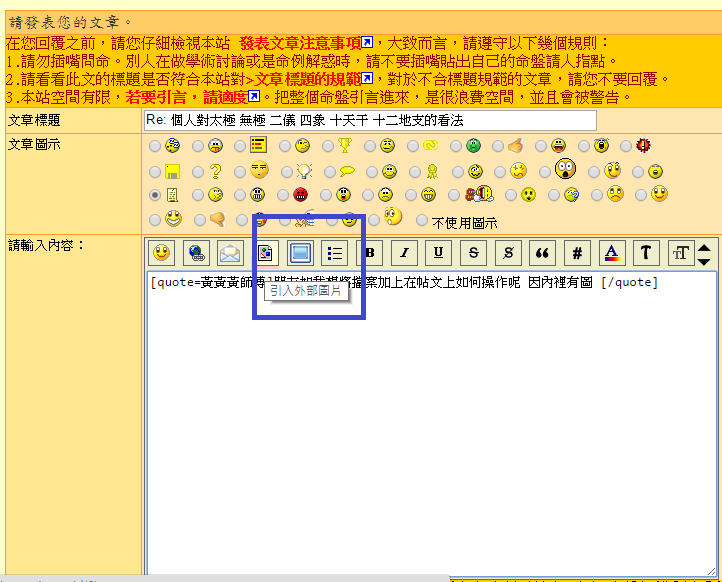Select radio button beside thumbs-up hand icon
Image resolution: width=722 pixels, height=582 pixels.
498,146
